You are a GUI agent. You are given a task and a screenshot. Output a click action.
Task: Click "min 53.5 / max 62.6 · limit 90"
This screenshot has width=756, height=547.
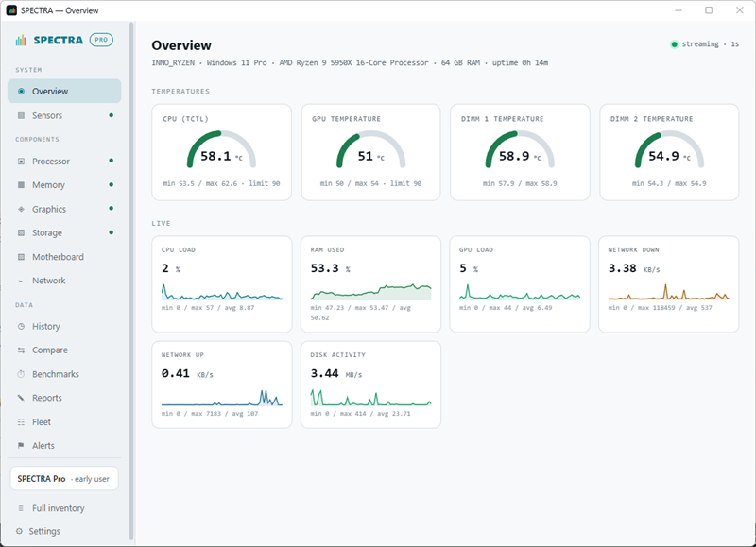tap(221, 183)
